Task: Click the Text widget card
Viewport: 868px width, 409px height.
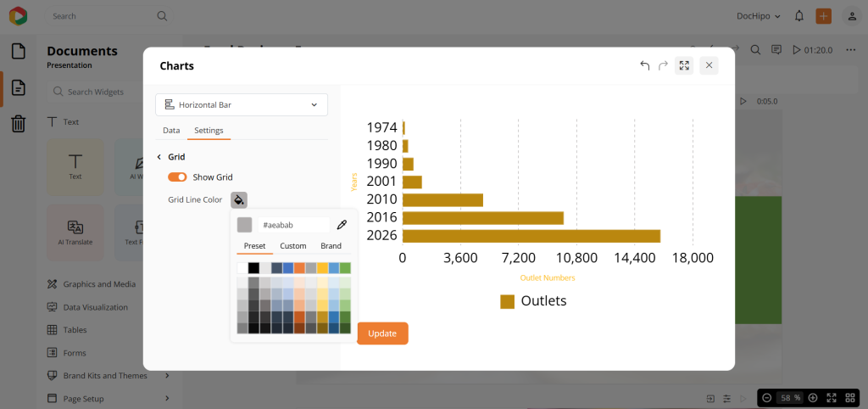Action: 75,167
